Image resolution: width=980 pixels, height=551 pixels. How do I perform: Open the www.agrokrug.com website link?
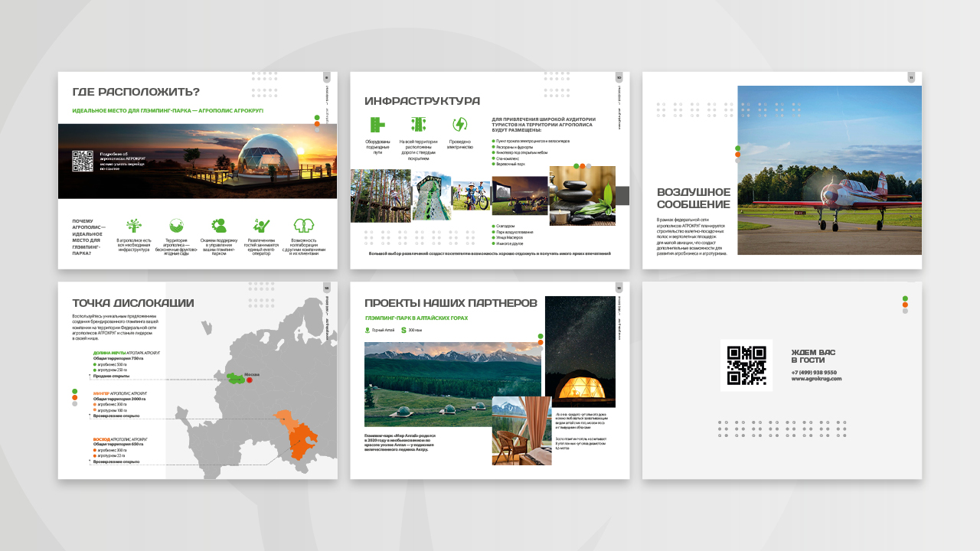tap(816, 379)
